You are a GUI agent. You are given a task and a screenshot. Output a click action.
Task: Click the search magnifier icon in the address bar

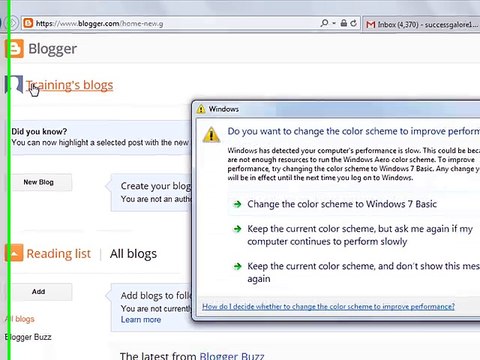pos(324,23)
